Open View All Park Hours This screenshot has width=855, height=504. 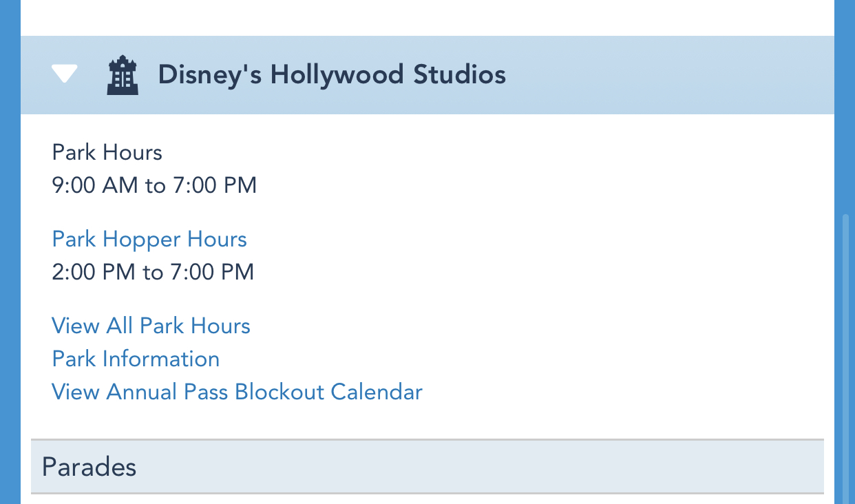pyautogui.click(x=151, y=326)
